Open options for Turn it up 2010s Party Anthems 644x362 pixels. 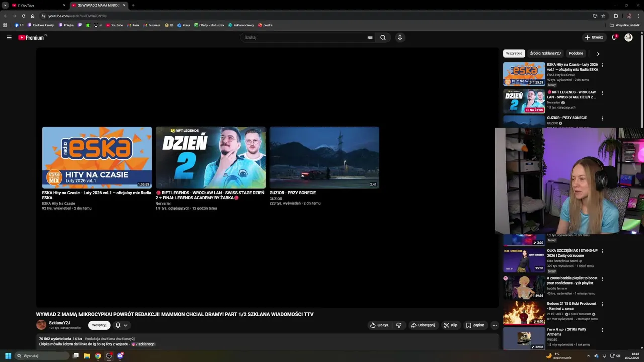pos(602,330)
